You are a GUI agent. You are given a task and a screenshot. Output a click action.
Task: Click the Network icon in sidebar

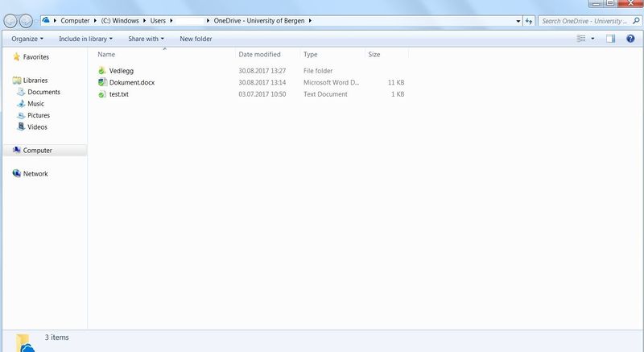click(16, 173)
